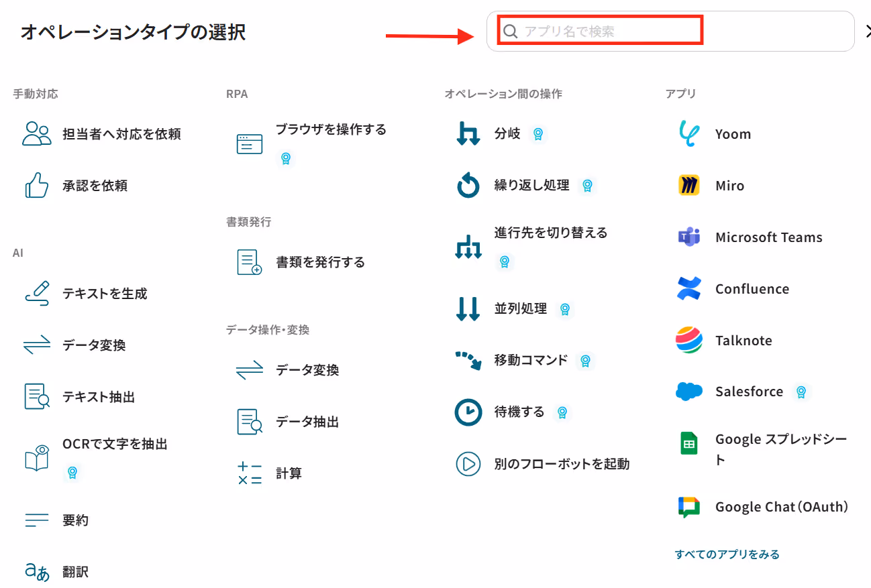
Task: Click the Google スプレッドシート text label
Action: pos(781,450)
